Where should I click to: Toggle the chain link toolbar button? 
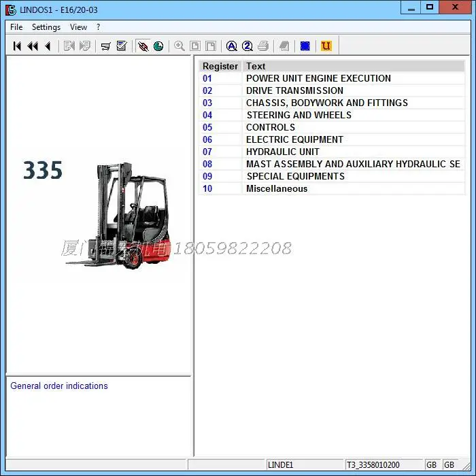pos(143,46)
